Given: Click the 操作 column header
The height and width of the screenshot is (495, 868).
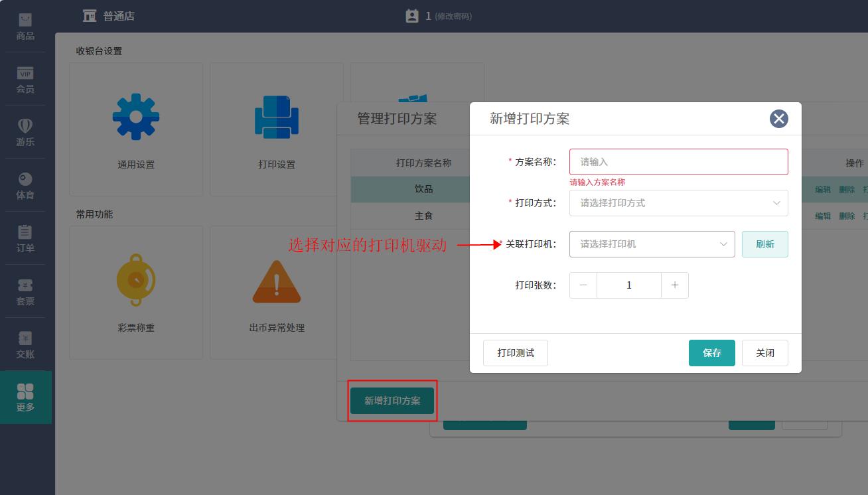Looking at the screenshot, I should [x=855, y=163].
